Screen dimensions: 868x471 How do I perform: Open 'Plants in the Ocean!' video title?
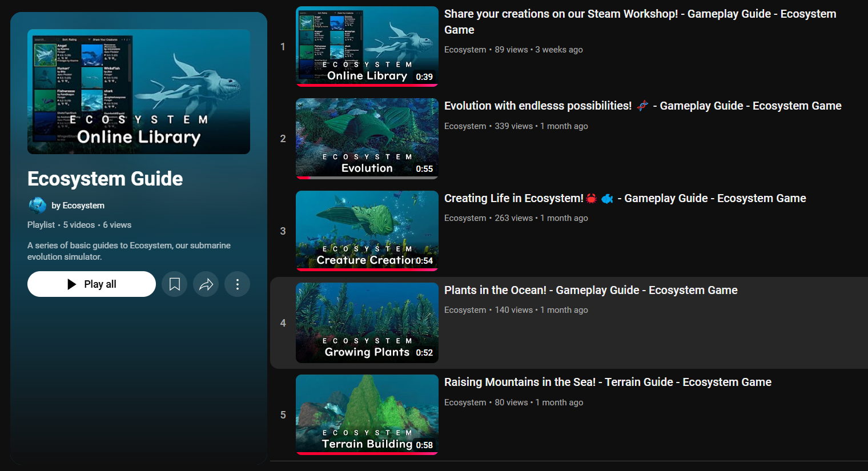coord(591,290)
